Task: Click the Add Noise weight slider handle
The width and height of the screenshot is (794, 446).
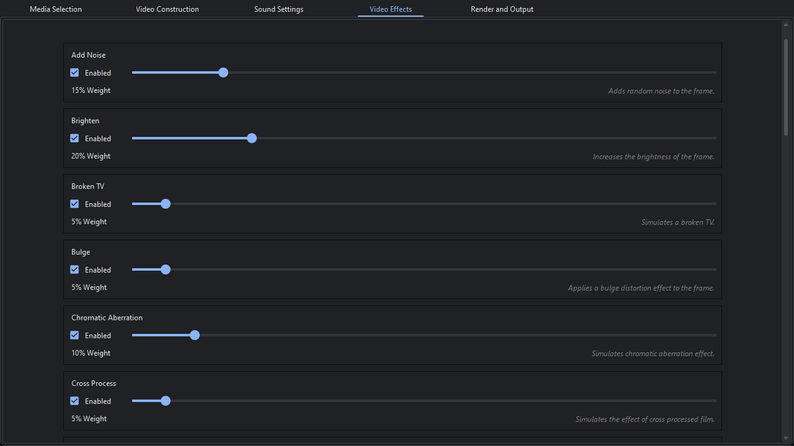Action: pyautogui.click(x=223, y=73)
